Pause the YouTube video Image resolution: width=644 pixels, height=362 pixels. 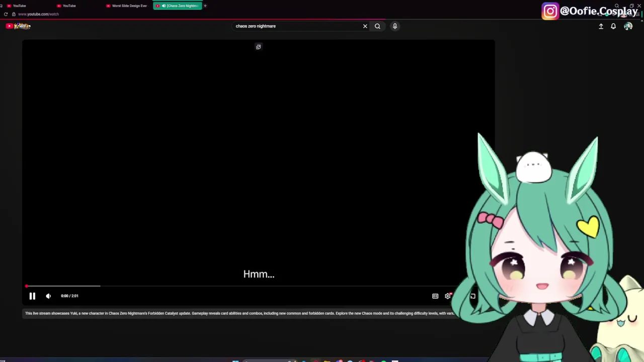point(32,296)
